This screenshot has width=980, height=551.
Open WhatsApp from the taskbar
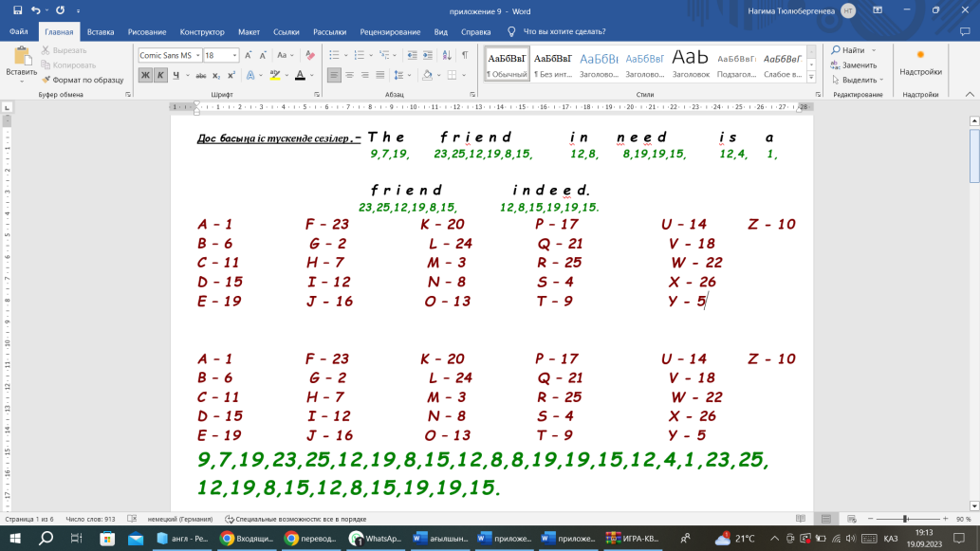[x=376, y=538]
